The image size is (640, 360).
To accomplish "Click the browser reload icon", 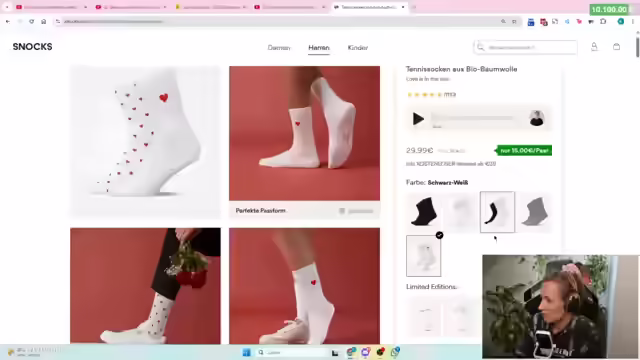I will click(x=31, y=21).
